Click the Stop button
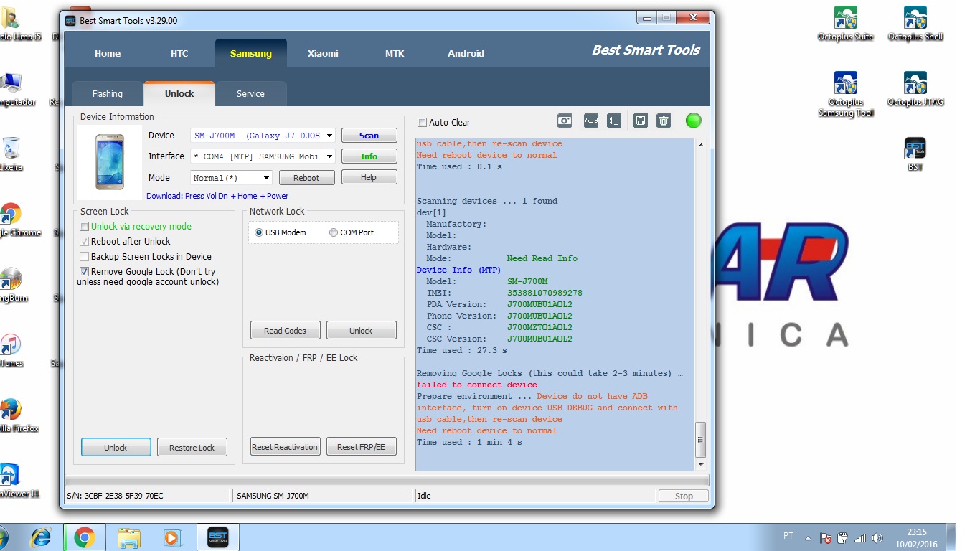The height and width of the screenshot is (551, 980). point(684,496)
